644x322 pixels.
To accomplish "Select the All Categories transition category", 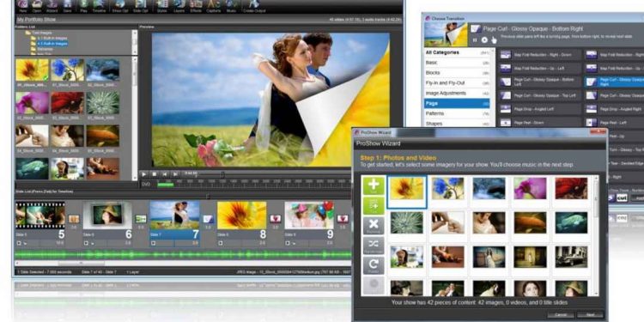I will pos(457,52).
